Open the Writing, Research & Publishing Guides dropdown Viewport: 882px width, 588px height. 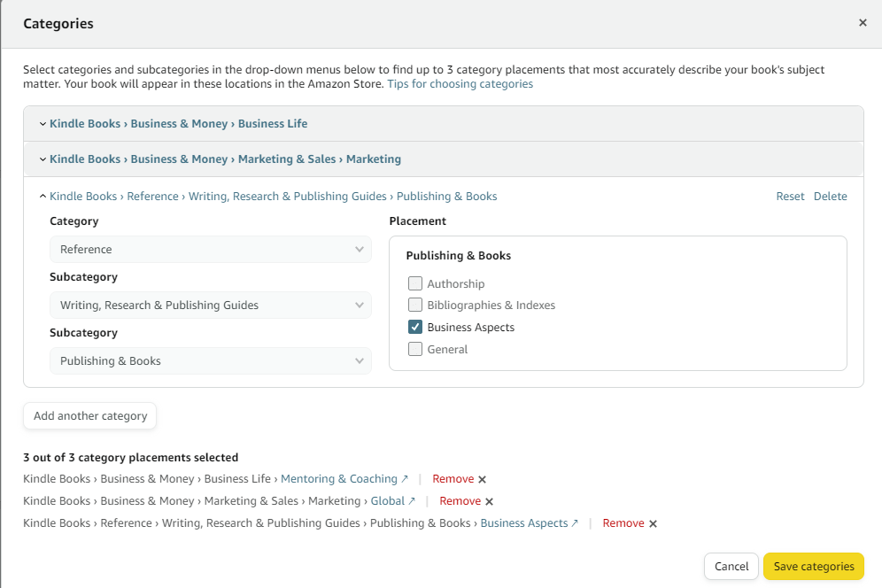point(211,305)
